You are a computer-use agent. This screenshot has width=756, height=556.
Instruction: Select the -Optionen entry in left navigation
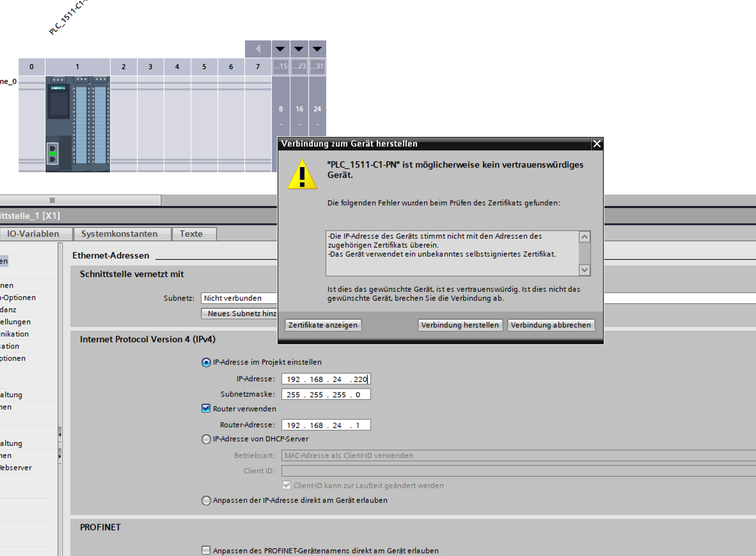[18, 298]
